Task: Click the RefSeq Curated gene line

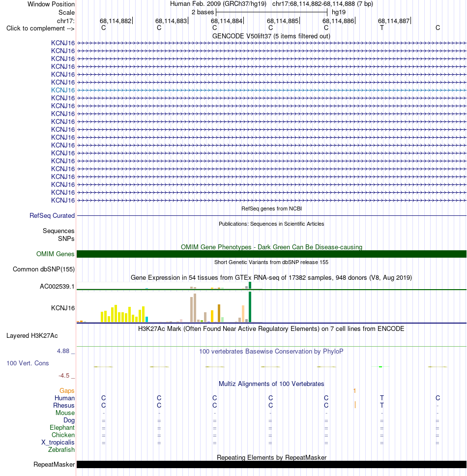Action: click(x=271, y=215)
